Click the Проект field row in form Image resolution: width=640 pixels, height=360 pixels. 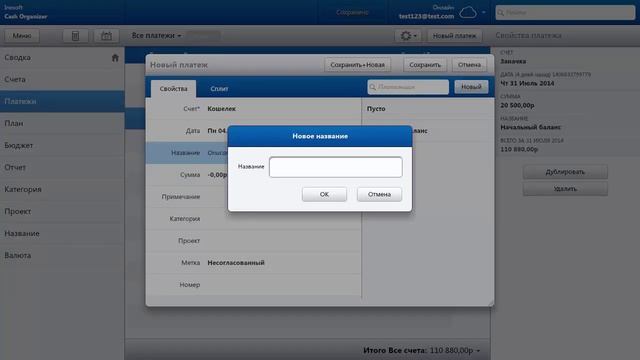[x=253, y=241]
